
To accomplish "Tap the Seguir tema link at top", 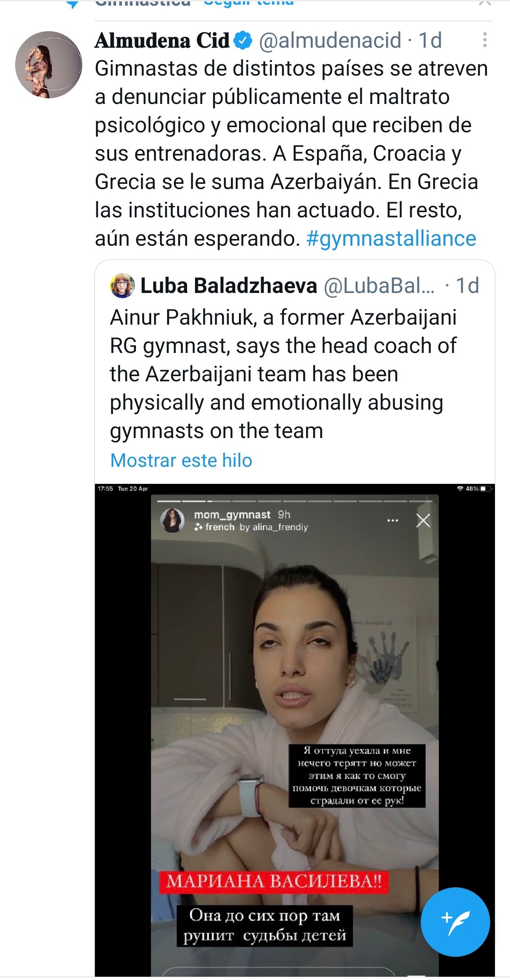I will pos(248,2).
